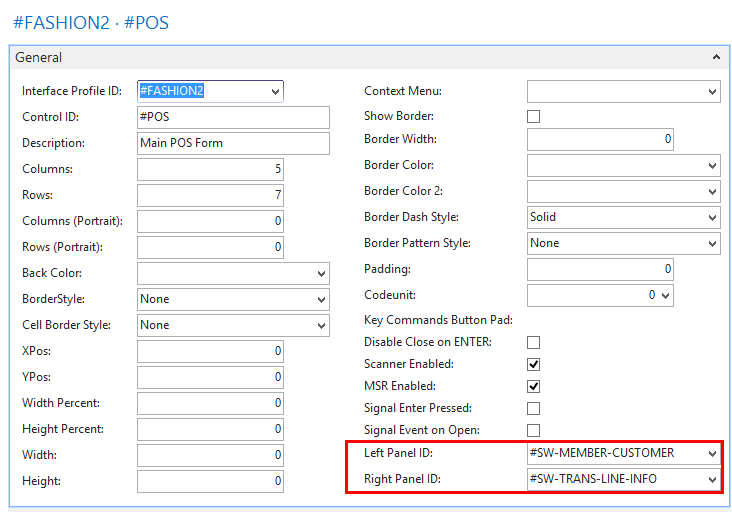Collapse the General section chevron
Image resolution: width=732 pixels, height=512 pixels.
(716, 58)
